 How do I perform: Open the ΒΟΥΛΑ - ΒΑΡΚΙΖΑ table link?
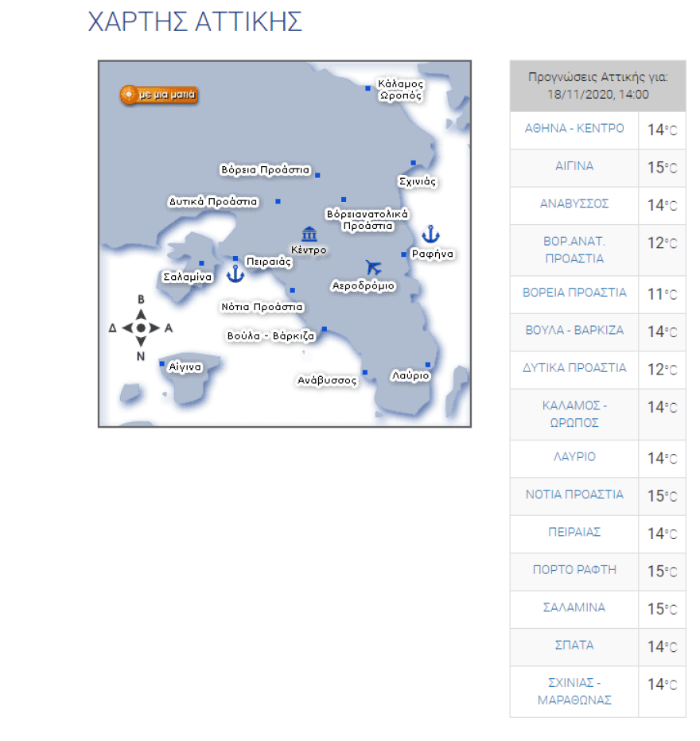pos(574,330)
